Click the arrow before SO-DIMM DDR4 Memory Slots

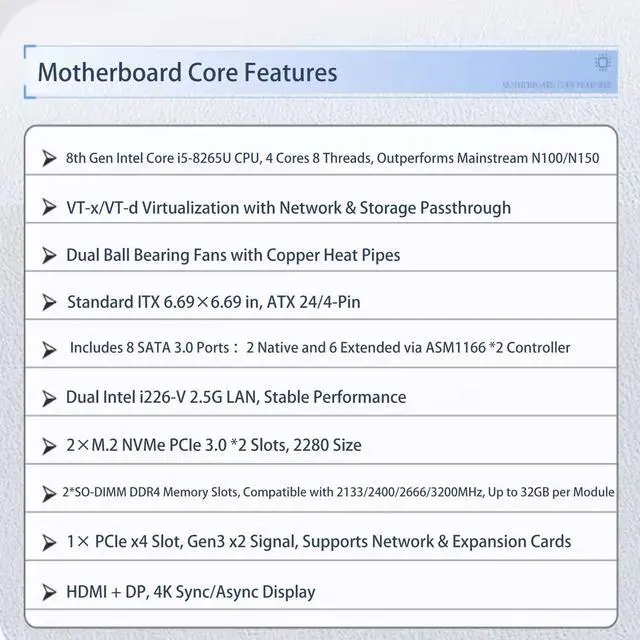(48, 493)
